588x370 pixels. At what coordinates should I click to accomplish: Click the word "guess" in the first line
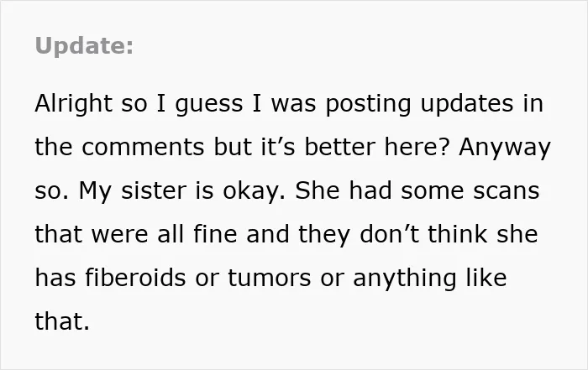click(209, 104)
